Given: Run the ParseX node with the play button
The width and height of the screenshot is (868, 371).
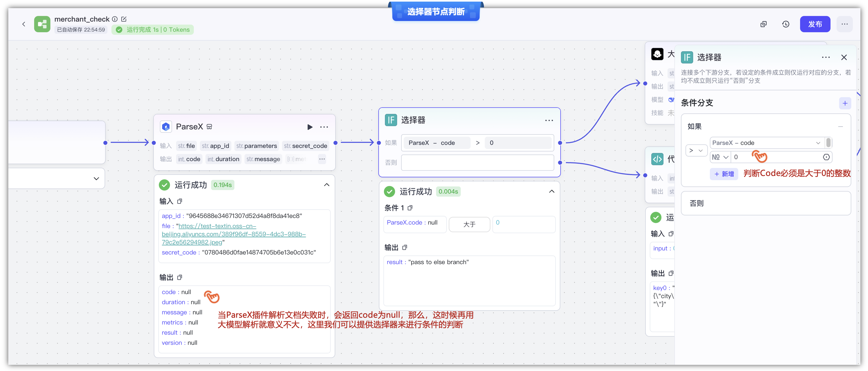Looking at the screenshot, I should click(310, 127).
